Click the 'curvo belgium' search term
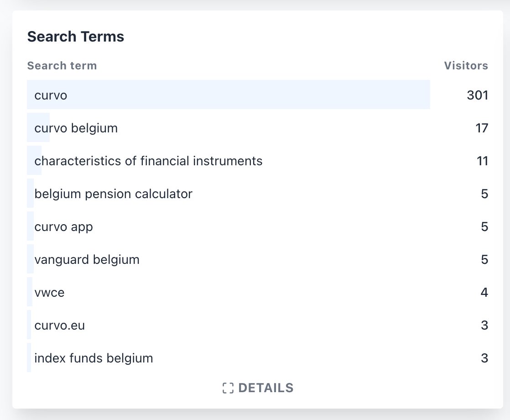510x420 pixels. [x=76, y=128]
